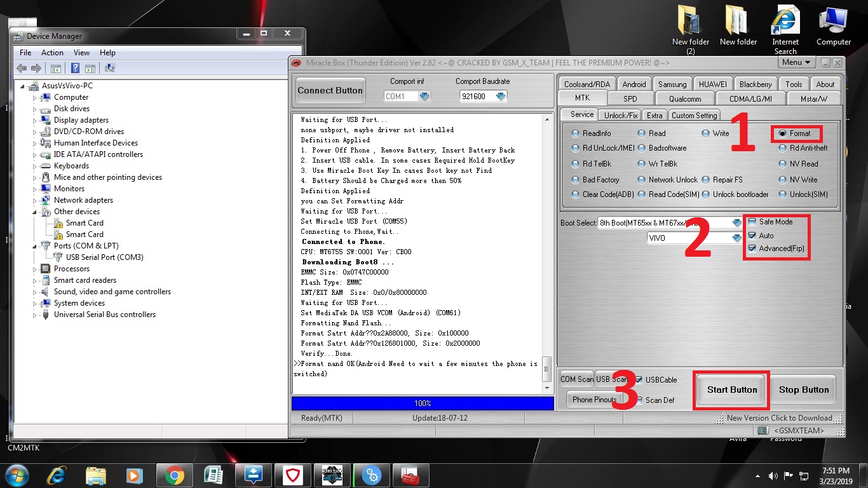Click the Connect Button
This screenshot has height=488, width=868.
tap(330, 91)
